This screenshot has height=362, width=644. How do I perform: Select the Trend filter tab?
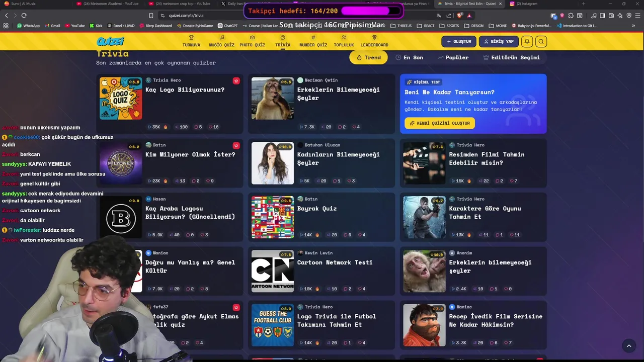tap(369, 57)
